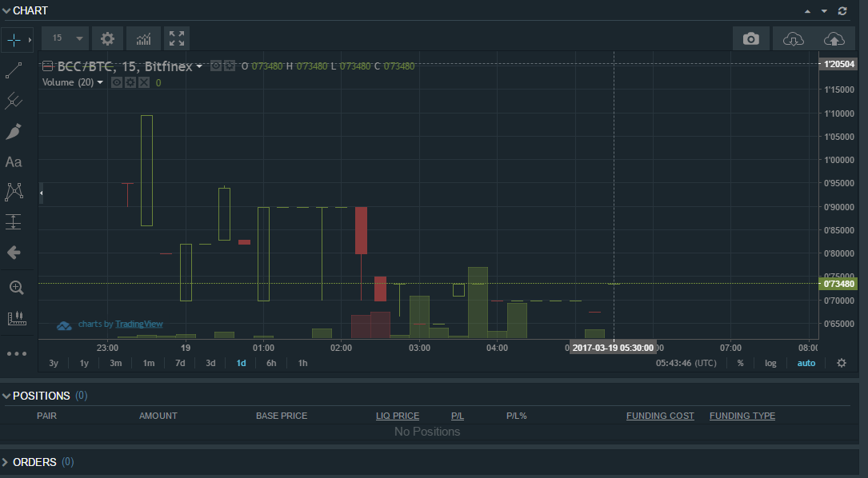868x478 pixels.
Task: Select the 1h time range
Action: pos(302,363)
